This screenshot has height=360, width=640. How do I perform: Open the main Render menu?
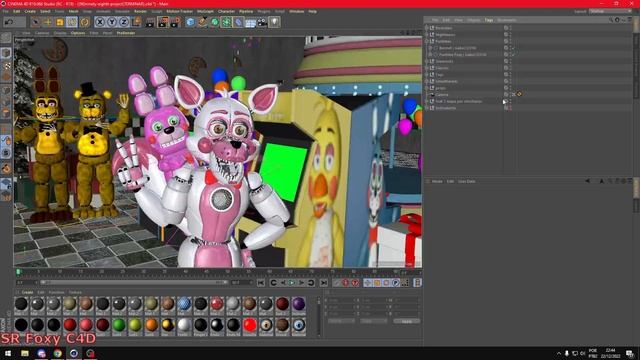(140, 11)
